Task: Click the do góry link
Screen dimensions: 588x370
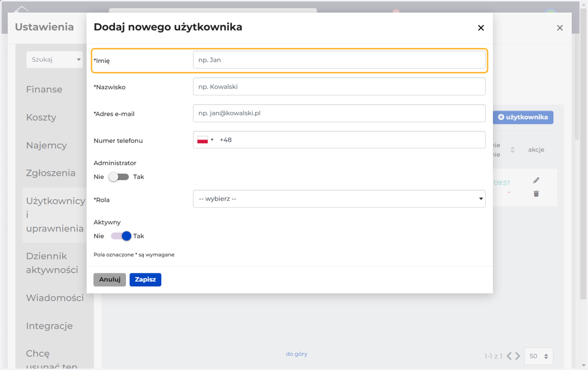Action: tap(296, 354)
